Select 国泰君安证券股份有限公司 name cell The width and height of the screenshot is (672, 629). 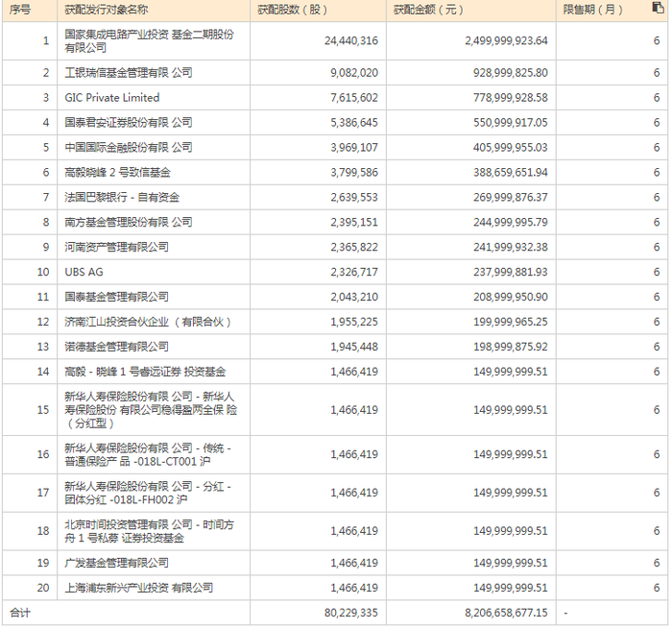coord(154,123)
